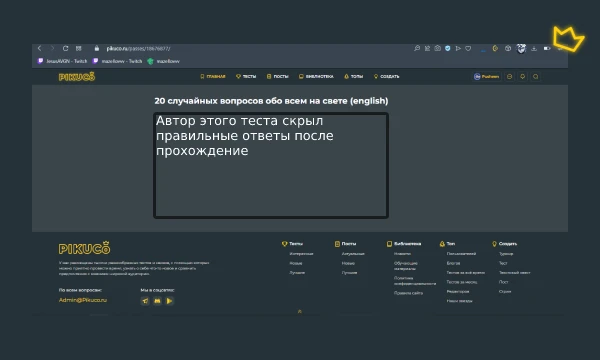The image size is (600, 360).
Task: Open footer heading Тесты
Action: tap(292, 244)
